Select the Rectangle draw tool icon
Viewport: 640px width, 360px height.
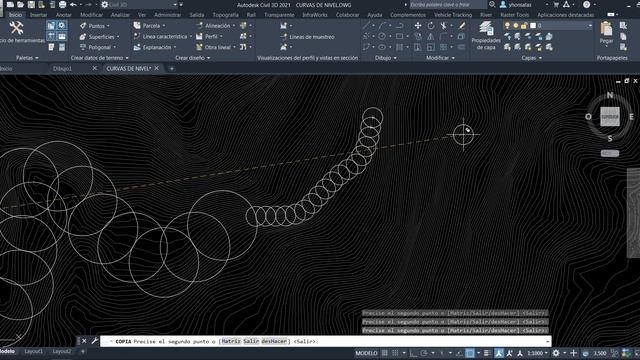coord(400,36)
